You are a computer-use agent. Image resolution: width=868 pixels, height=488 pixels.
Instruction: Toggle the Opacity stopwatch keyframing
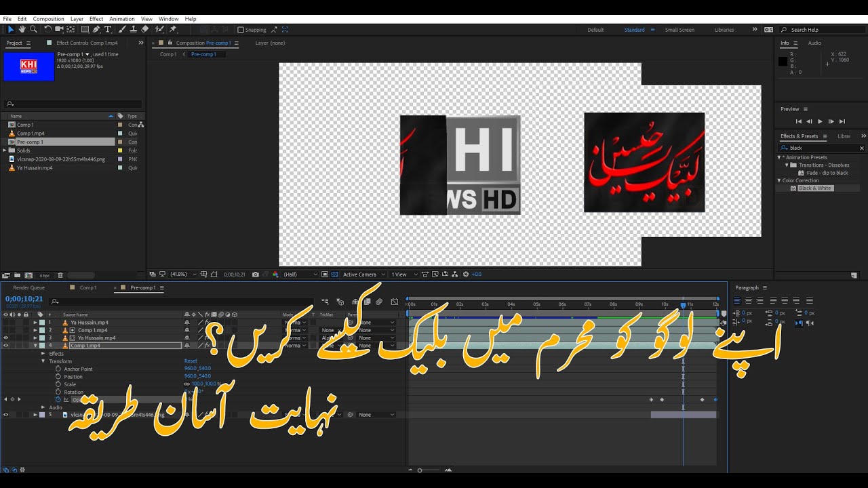(x=58, y=400)
